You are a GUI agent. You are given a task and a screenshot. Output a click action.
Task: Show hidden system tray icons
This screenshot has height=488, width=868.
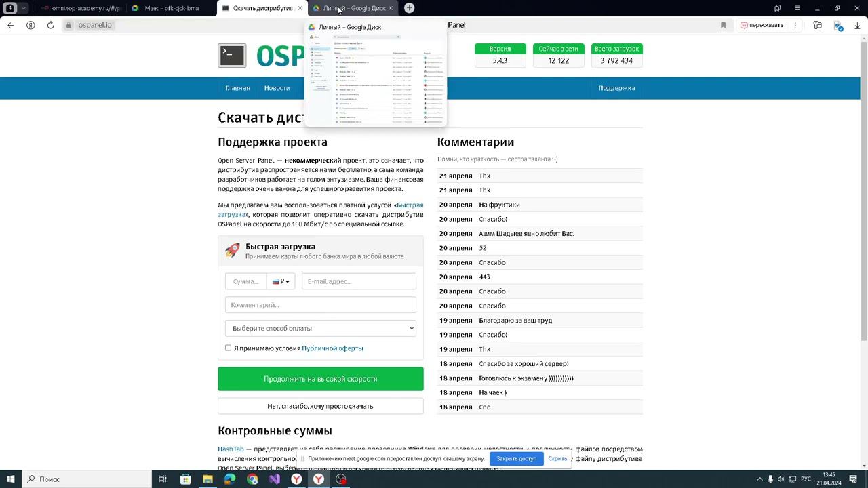(759, 479)
